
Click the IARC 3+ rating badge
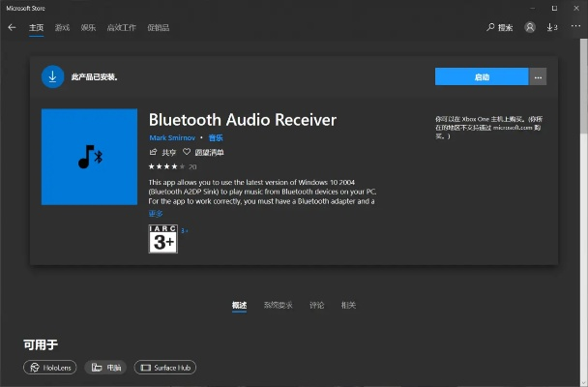162,238
